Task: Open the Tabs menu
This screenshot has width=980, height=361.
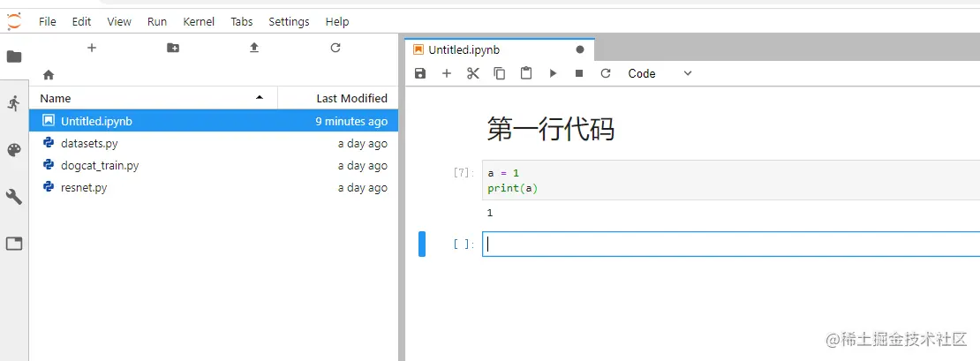Action: point(242,21)
